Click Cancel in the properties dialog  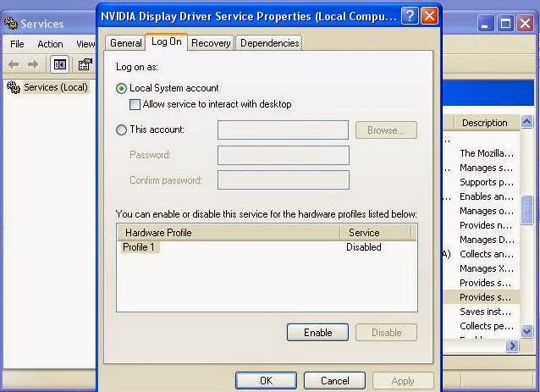coord(334,381)
